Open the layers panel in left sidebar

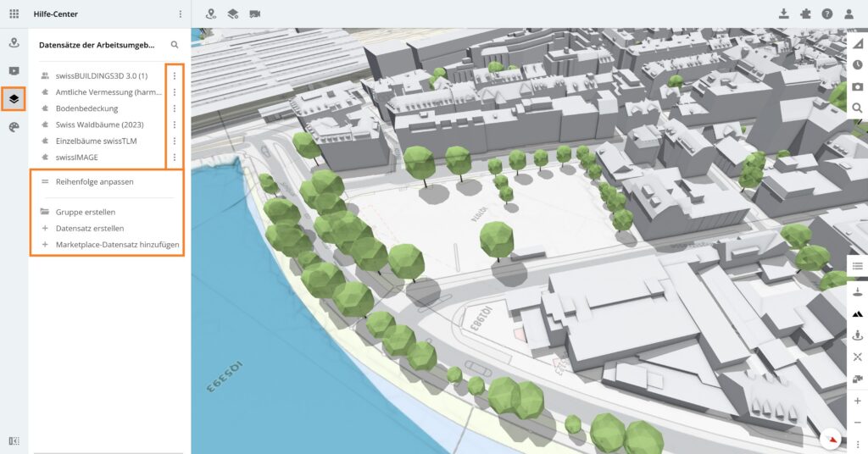(x=14, y=99)
